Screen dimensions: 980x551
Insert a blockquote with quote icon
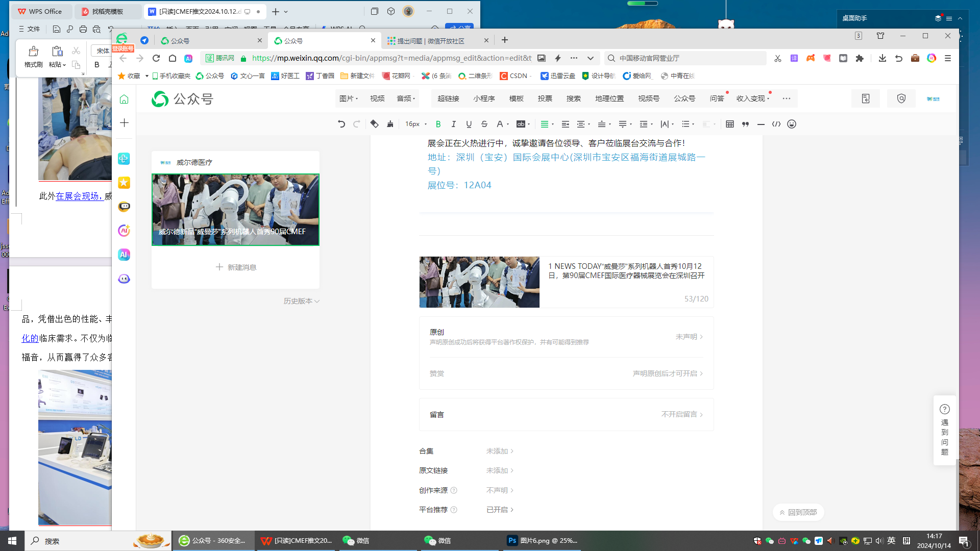745,124
